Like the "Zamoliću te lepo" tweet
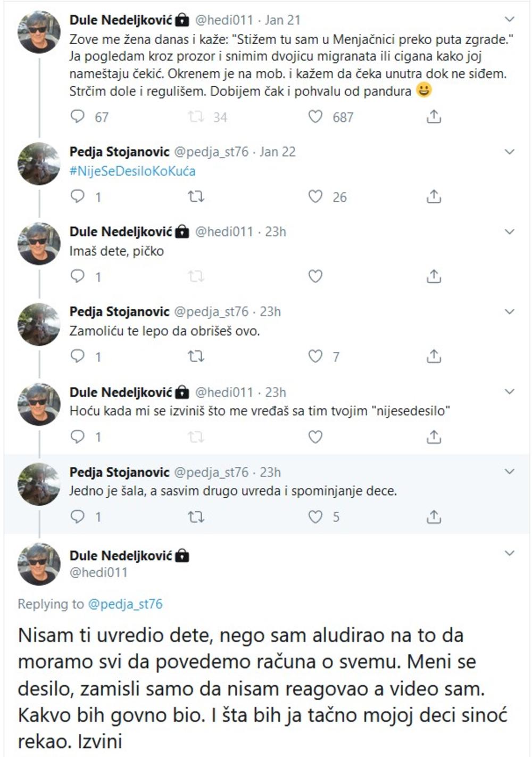532x757 pixels. 315,356
